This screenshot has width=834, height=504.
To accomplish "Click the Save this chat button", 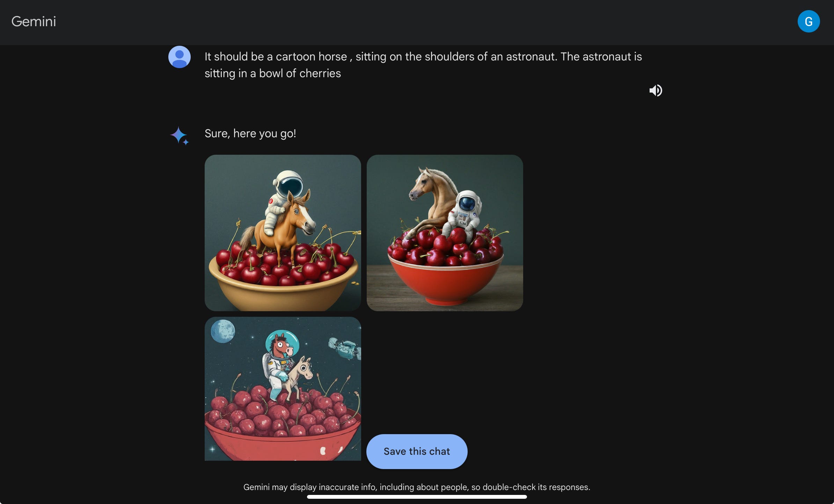I will 417,451.
